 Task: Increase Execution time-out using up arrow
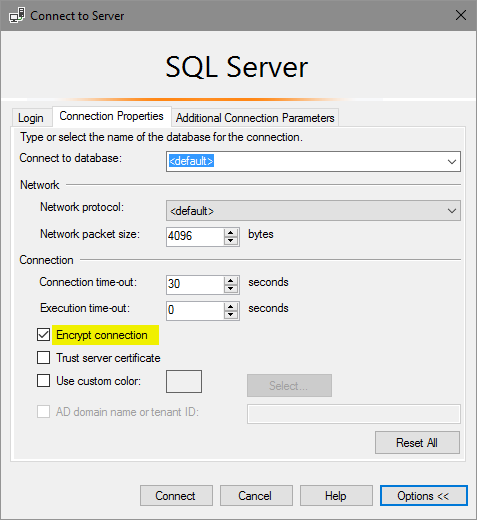231,307
